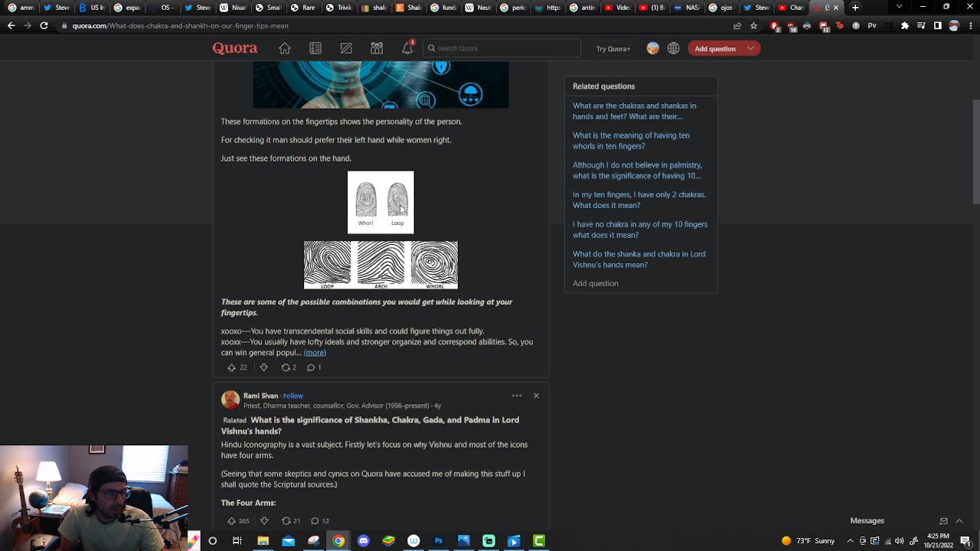980x551 pixels.
Task: Open the Notifications bell icon
Action: [407, 48]
